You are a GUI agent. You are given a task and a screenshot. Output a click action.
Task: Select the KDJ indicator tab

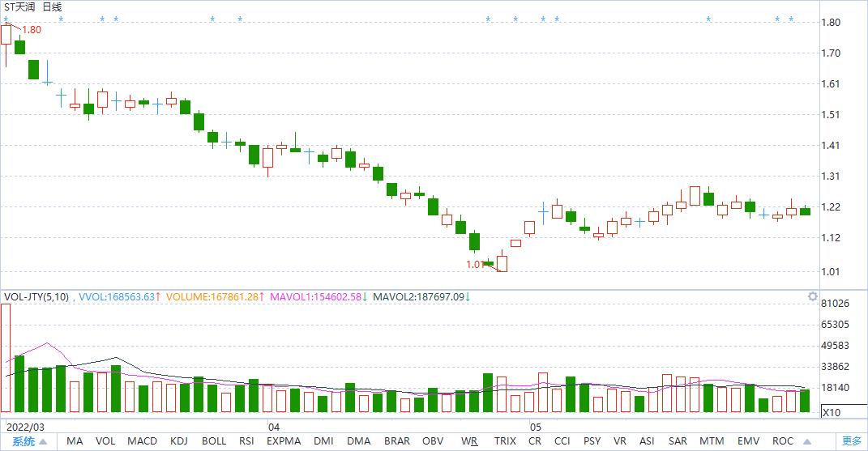[179, 441]
